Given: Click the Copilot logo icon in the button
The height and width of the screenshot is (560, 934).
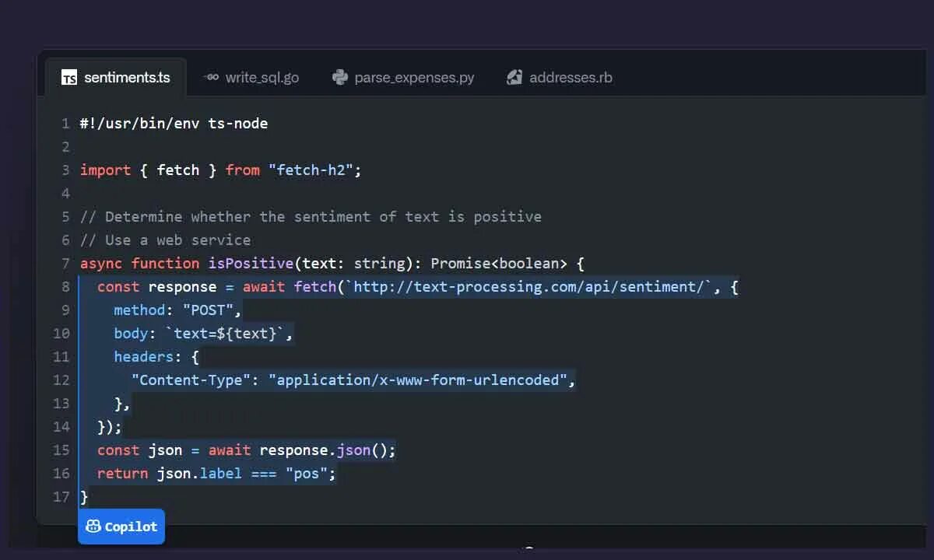Looking at the screenshot, I should click(93, 527).
